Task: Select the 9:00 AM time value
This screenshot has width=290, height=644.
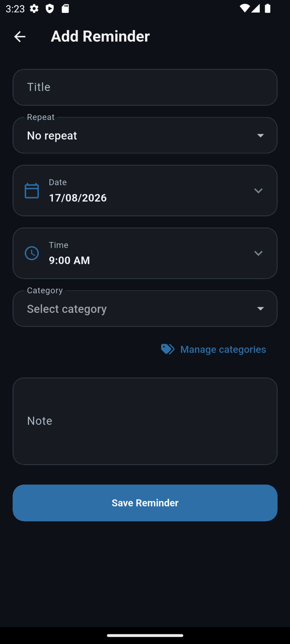Action: click(x=69, y=260)
